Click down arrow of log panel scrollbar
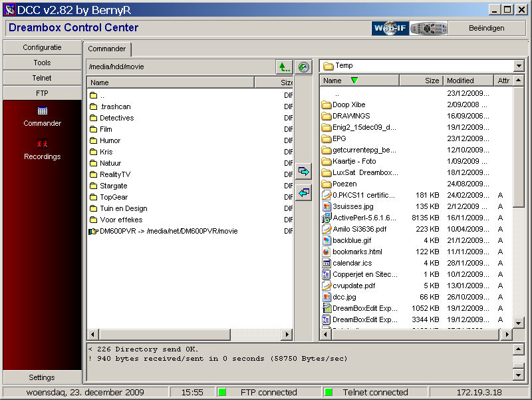This screenshot has width=532, height=400. point(519,375)
